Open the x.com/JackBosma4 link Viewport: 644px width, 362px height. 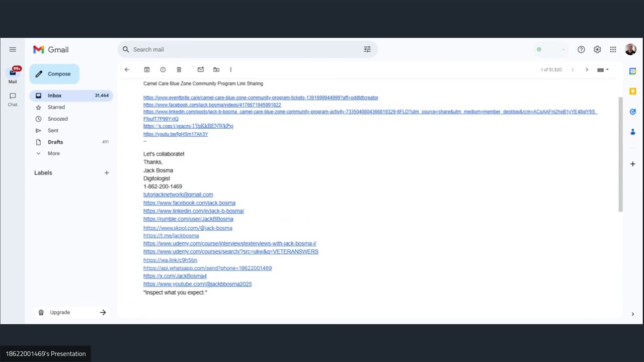click(175, 276)
